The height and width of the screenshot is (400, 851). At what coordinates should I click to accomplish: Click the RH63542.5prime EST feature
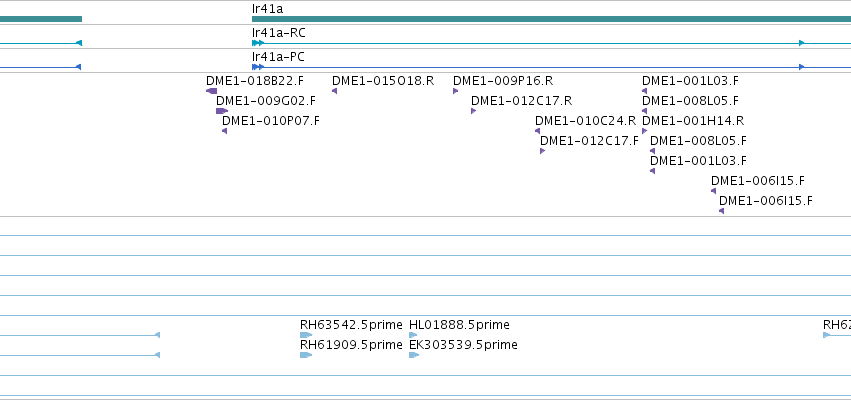point(306,335)
